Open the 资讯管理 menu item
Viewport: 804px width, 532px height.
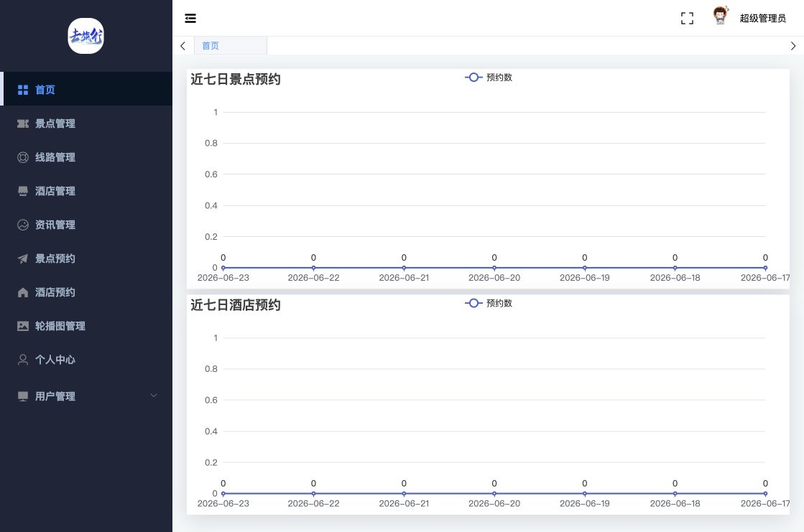pos(86,225)
